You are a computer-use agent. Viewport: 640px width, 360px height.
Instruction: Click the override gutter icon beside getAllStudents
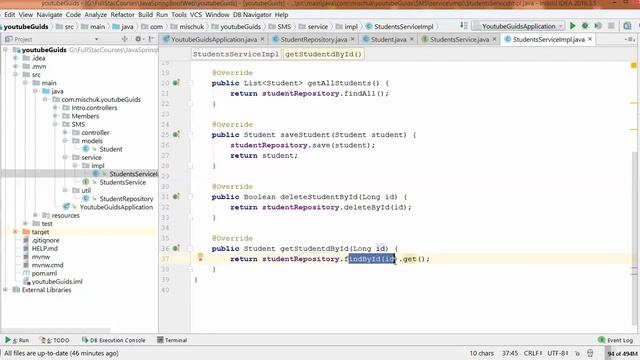click(176, 83)
